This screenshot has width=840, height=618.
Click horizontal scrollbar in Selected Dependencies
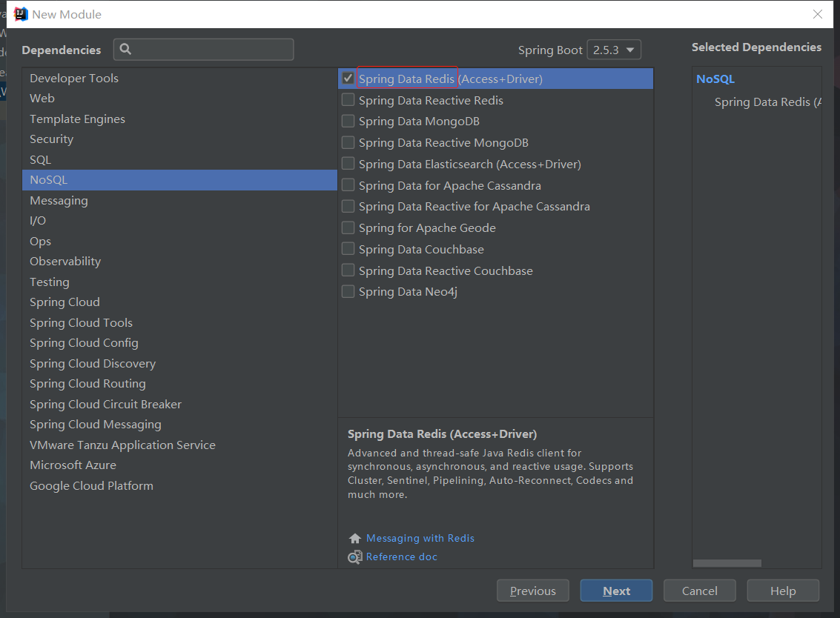[x=727, y=563]
